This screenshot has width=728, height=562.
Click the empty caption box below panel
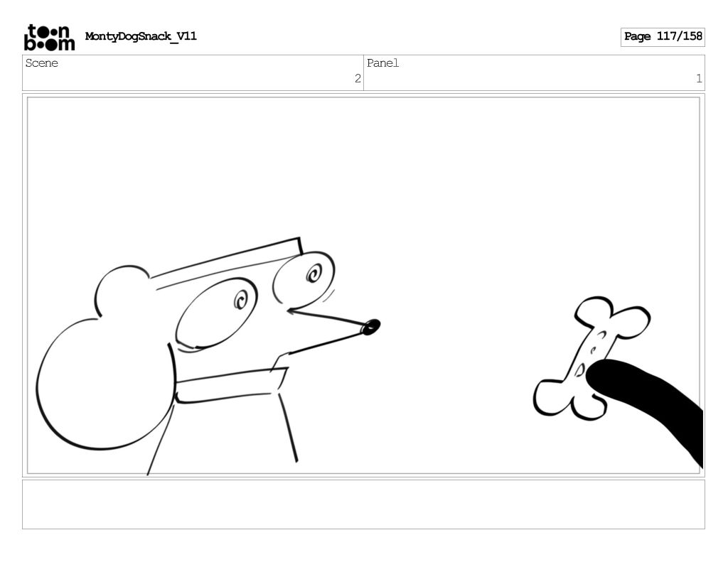(363, 504)
